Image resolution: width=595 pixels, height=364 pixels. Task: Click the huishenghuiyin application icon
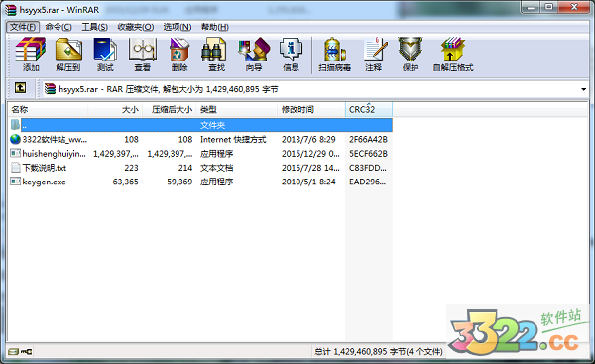click(15, 154)
